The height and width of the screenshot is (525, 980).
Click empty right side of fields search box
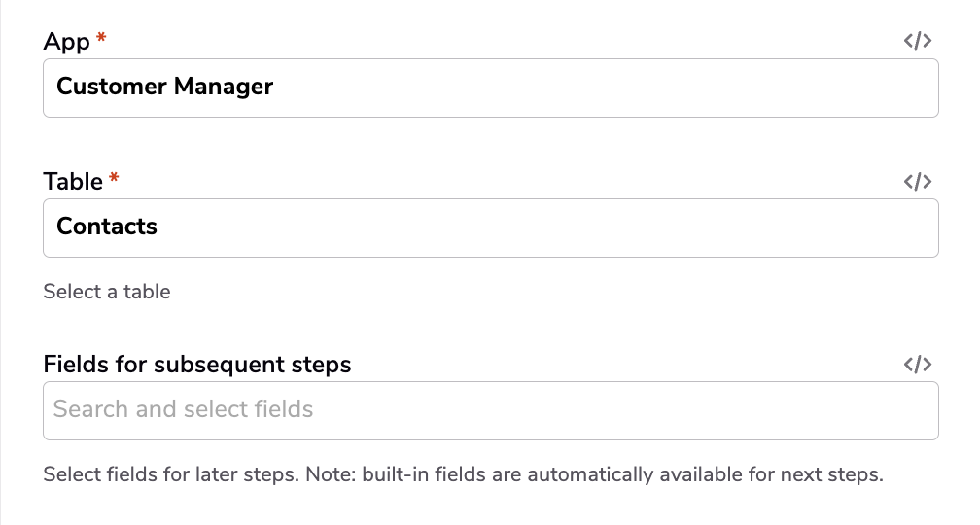tap(625, 410)
